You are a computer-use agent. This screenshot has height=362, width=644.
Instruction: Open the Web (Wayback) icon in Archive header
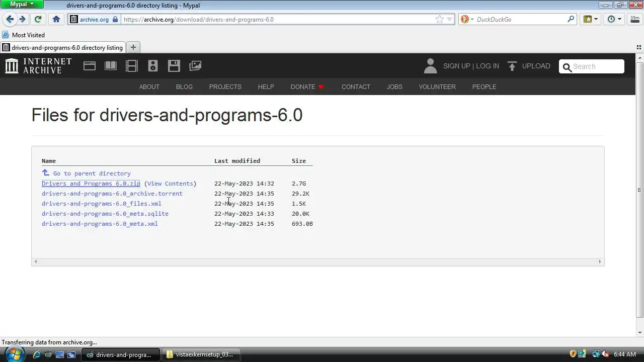pyautogui.click(x=90, y=66)
